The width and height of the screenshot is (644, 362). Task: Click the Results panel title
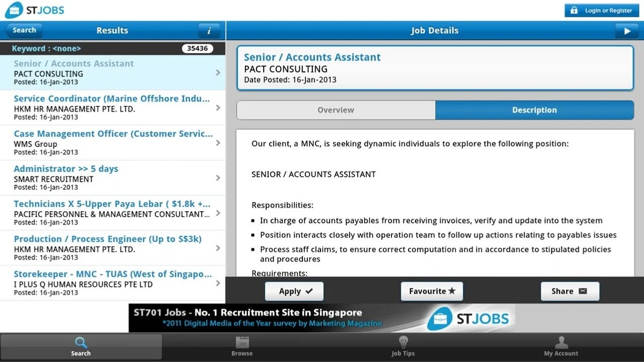coord(112,30)
